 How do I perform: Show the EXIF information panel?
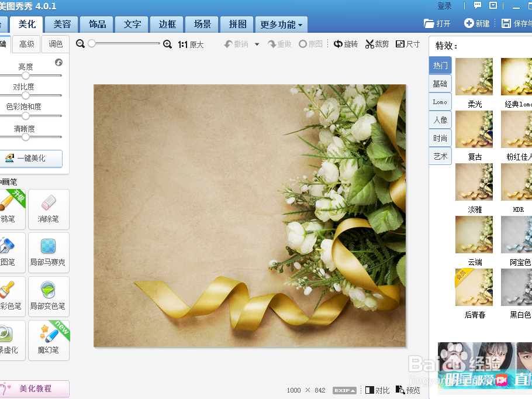[x=344, y=390]
